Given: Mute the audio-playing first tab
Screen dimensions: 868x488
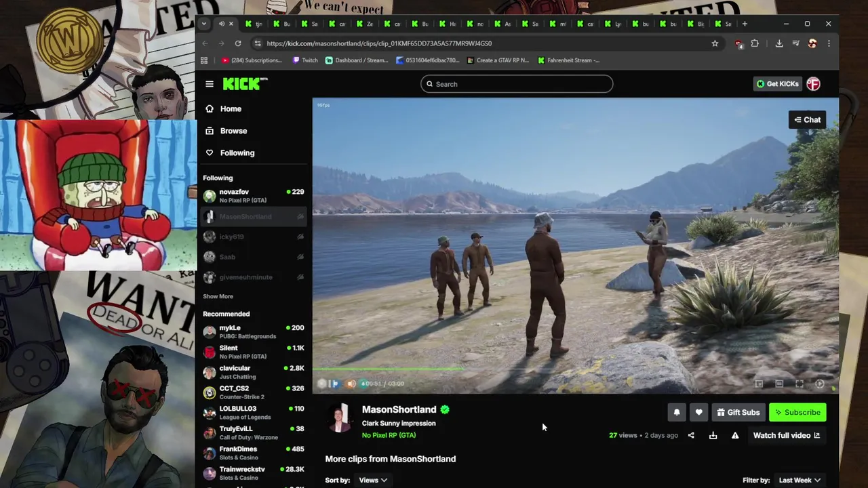Looking at the screenshot, I should (222, 24).
